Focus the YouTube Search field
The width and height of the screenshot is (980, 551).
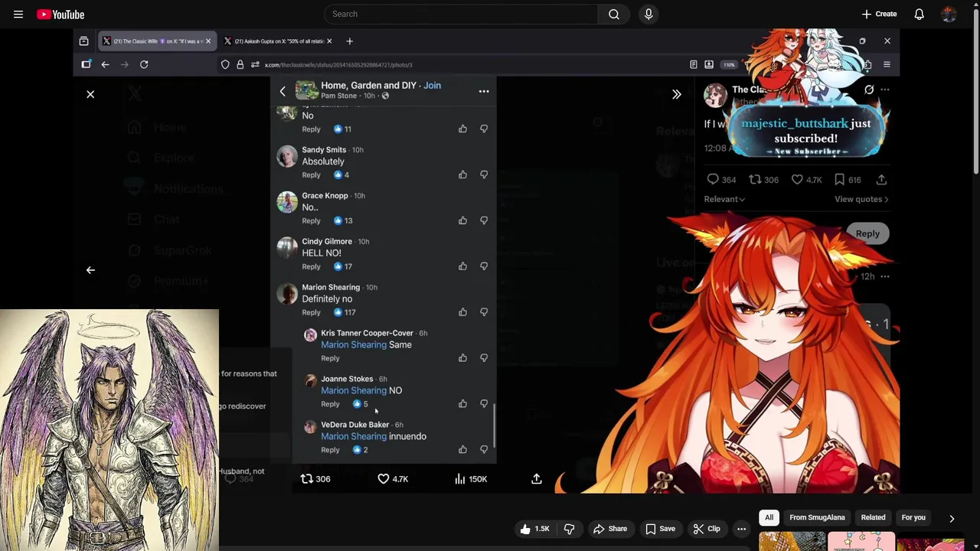coord(461,14)
